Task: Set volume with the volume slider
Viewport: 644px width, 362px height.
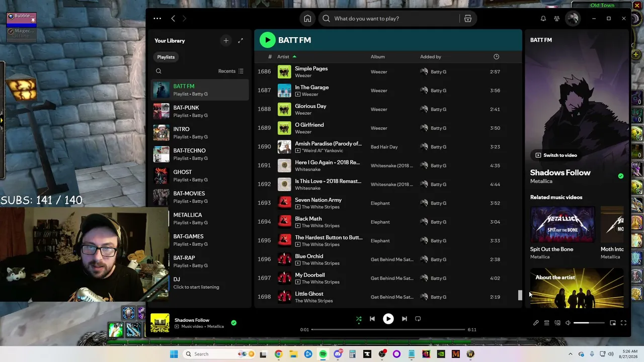Action: pos(589,323)
